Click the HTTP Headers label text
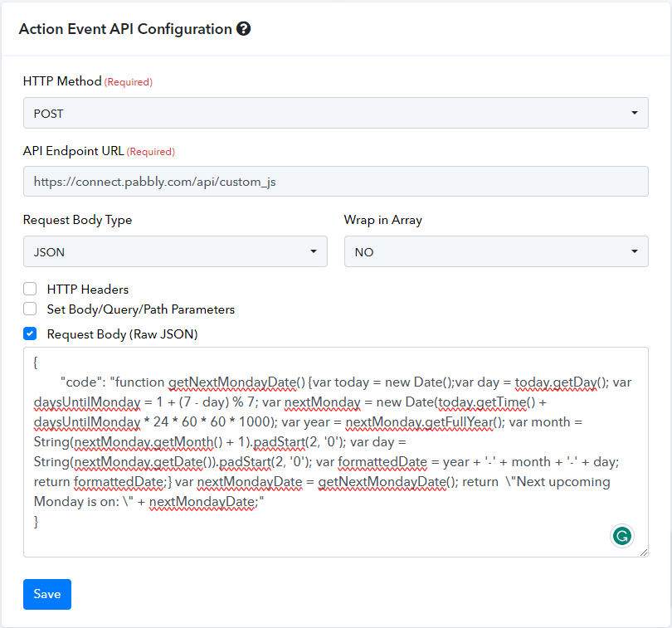This screenshot has width=672, height=628. pos(88,290)
